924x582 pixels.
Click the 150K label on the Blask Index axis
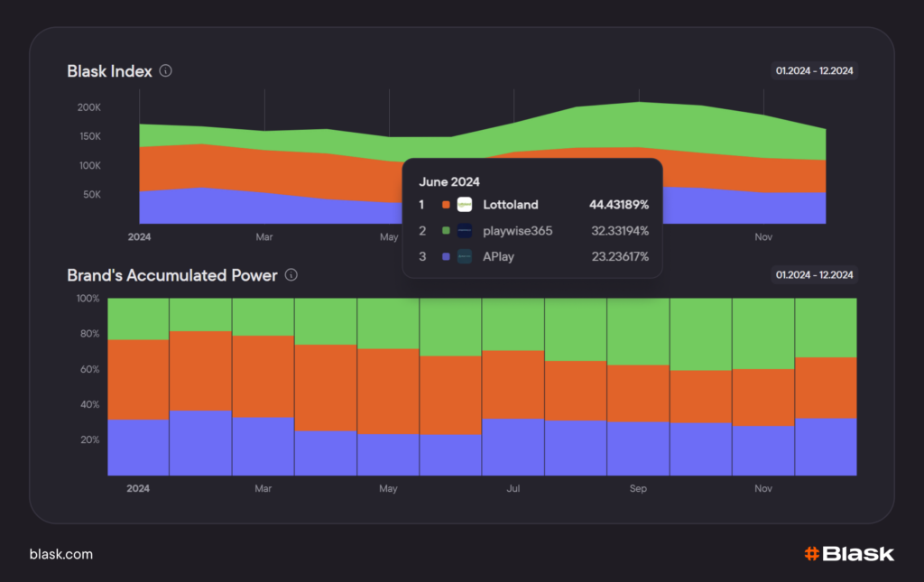click(89, 136)
